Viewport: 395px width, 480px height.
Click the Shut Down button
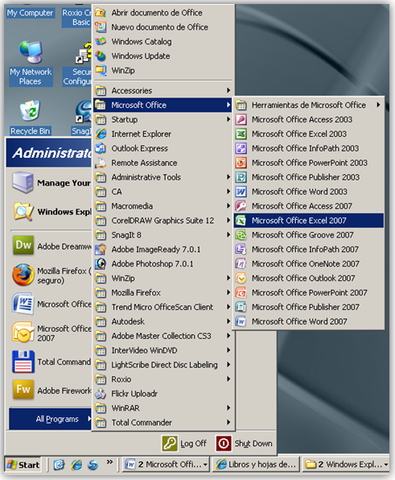point(244,444)
